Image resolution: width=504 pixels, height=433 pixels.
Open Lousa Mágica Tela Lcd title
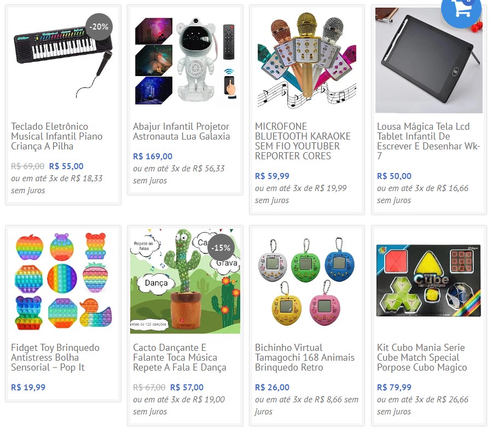(x=428, y=141)
